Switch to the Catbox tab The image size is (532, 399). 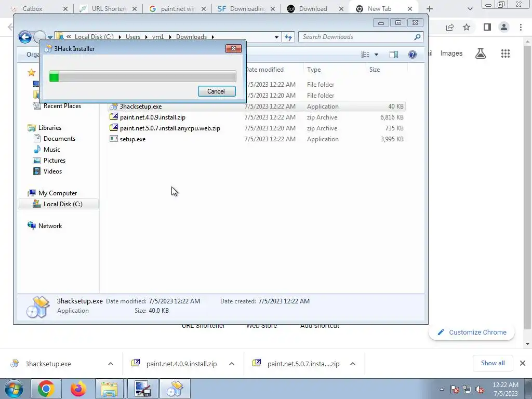33,9
